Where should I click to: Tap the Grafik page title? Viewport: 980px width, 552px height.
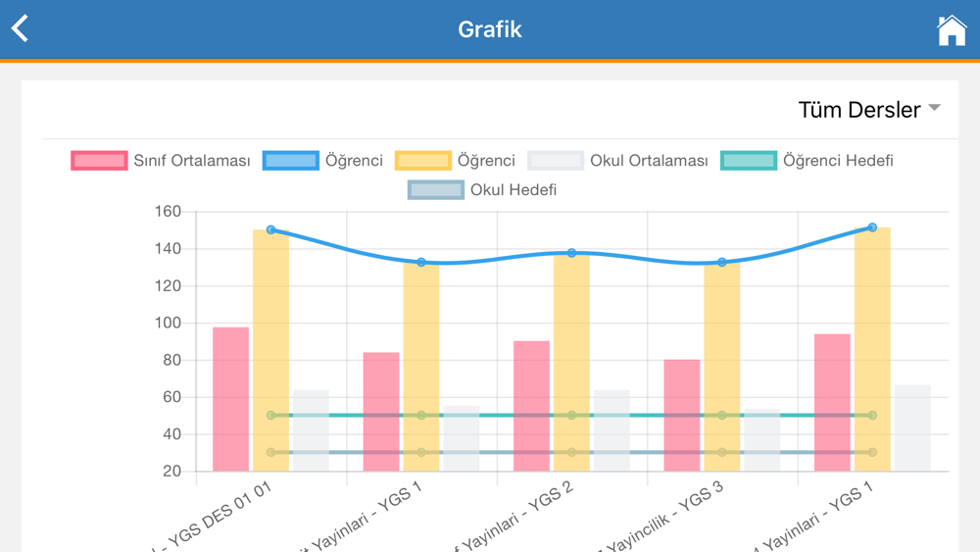point(490,29)
